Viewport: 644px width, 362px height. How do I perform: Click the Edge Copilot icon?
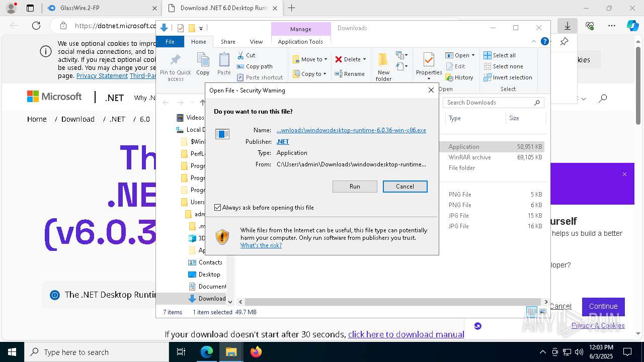(632, 26)
